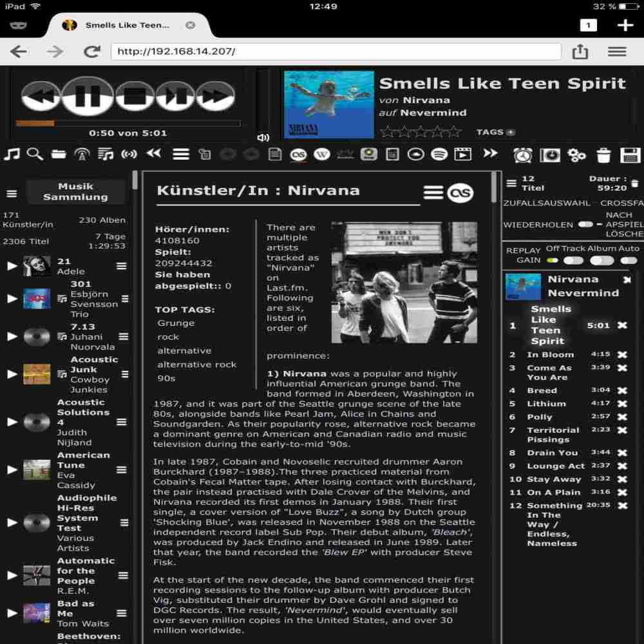This screenshot has width=644, height=644.
Task: Open the alarm clock settings
Action: [x=523, y=155]
